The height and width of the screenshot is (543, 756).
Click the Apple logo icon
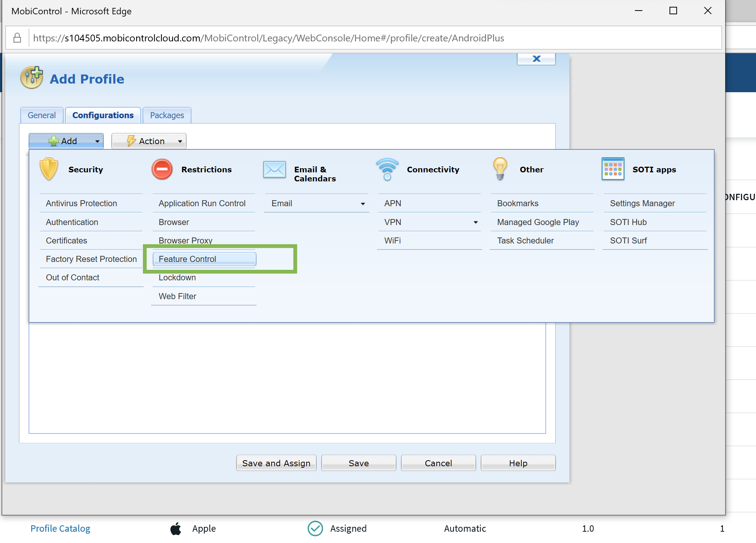176,528
